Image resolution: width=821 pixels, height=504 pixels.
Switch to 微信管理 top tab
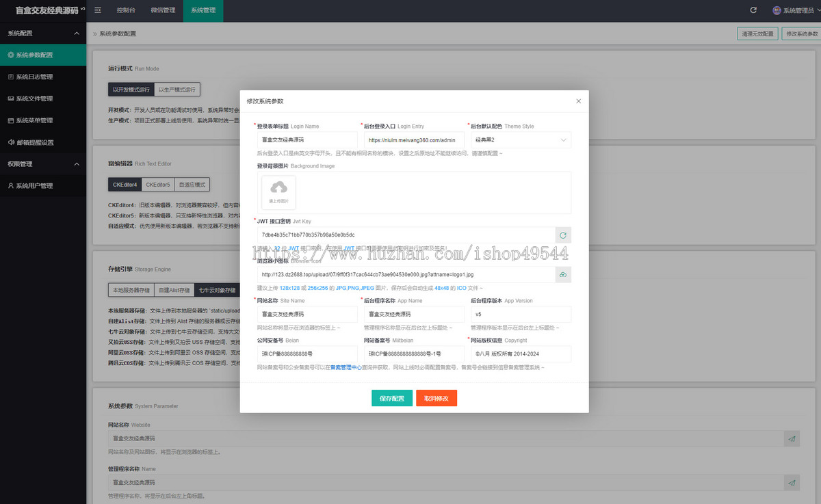click(x=163, y=10)
